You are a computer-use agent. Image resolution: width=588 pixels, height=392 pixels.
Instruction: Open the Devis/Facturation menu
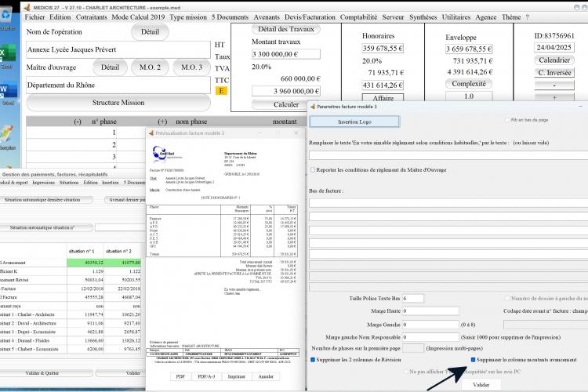tap(310, 17)
